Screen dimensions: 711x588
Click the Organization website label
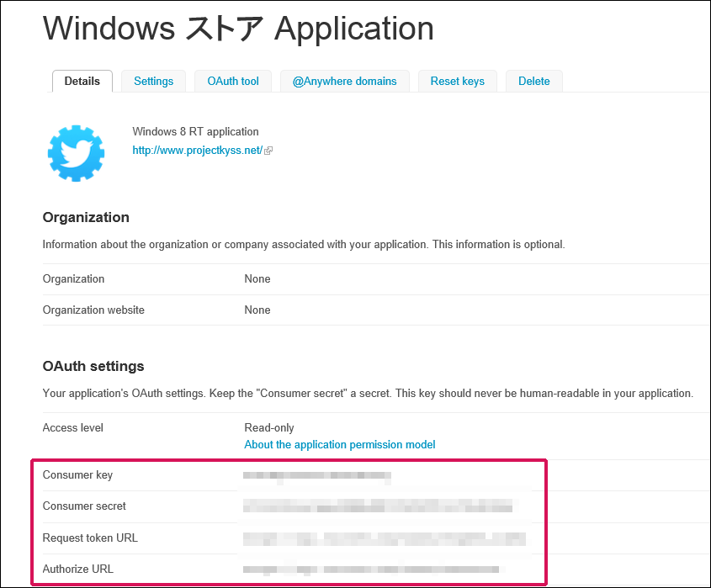point(93,310)
